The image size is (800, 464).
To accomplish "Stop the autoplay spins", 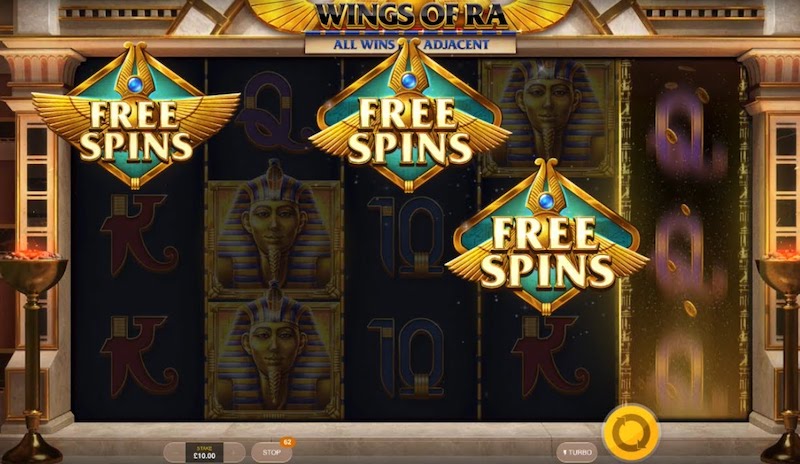I will pyautogui.click(x=271, y=452).
